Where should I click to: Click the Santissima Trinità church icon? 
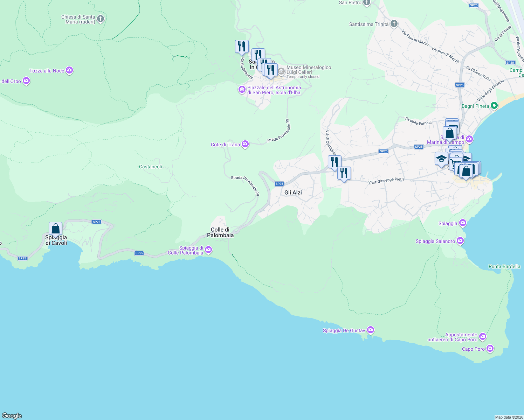click(x=393, y=23)
